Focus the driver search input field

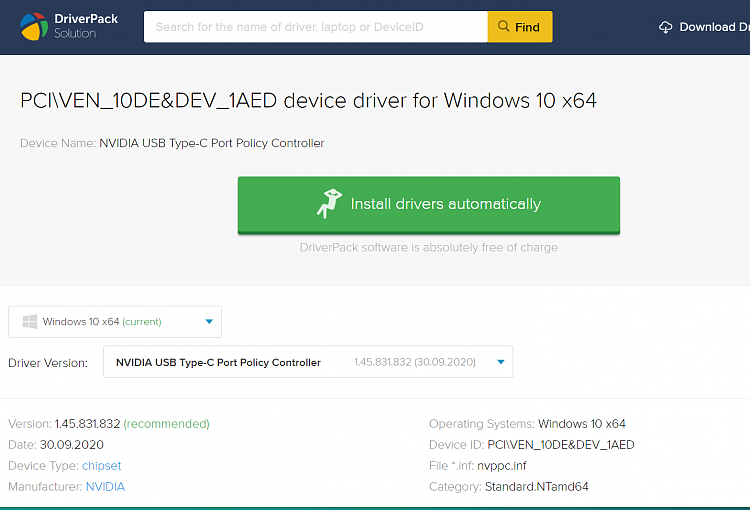point(316,27)
